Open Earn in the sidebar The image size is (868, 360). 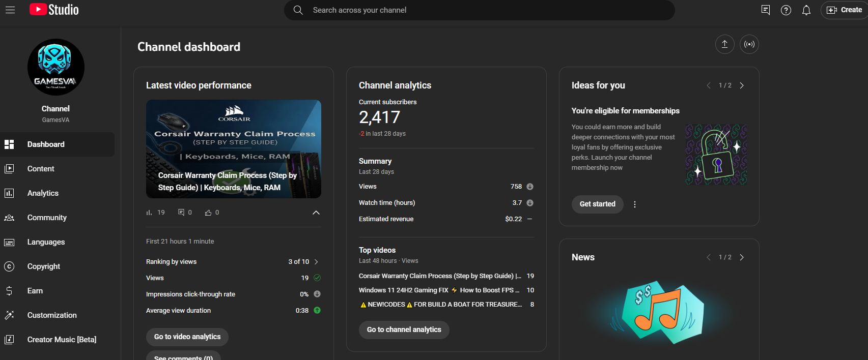[x=57, y=291]
